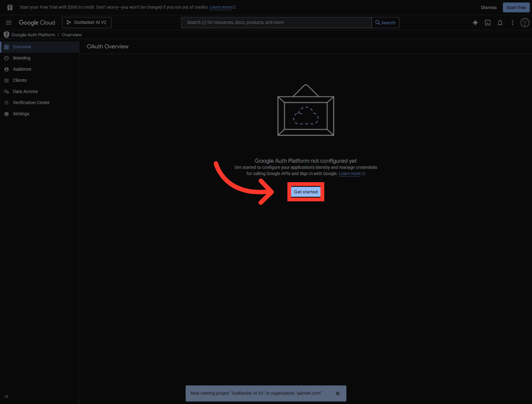Open the account profile avatar
This screenshot has width=532, height=404.
coord(525,22)
